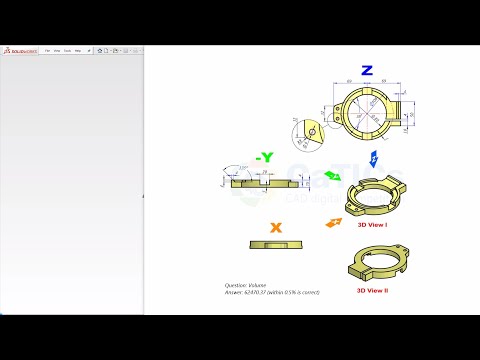Click the green -Y axis label

(265, 157)
